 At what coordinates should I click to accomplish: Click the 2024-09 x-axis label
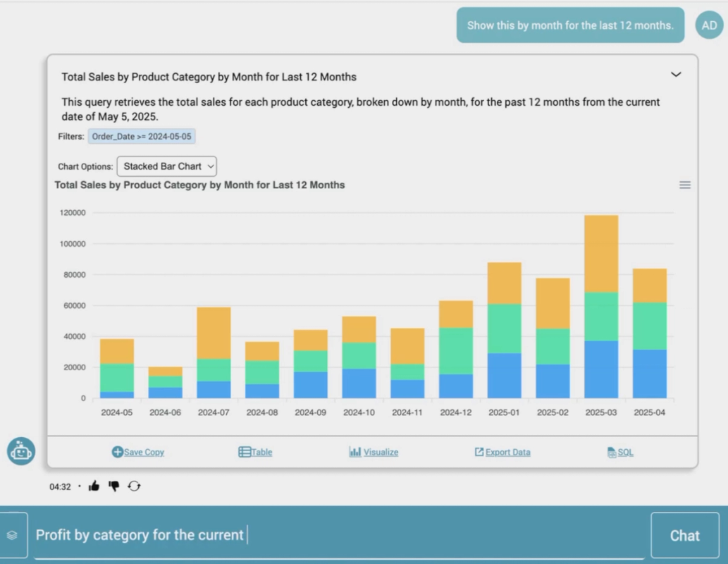[311, 412]
